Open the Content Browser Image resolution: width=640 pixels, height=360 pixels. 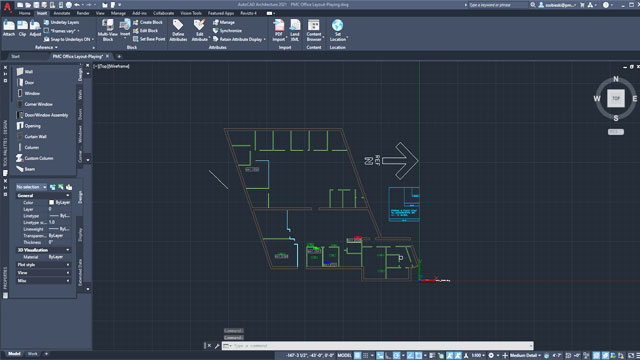tap(313, 30)
